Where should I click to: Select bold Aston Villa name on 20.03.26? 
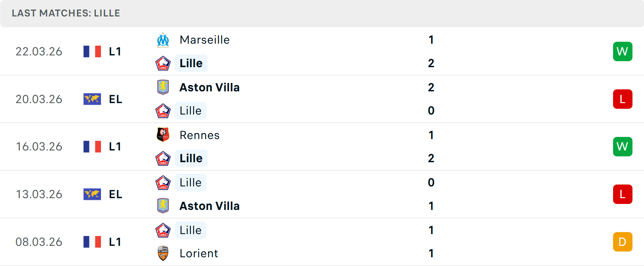coord(210,87)
